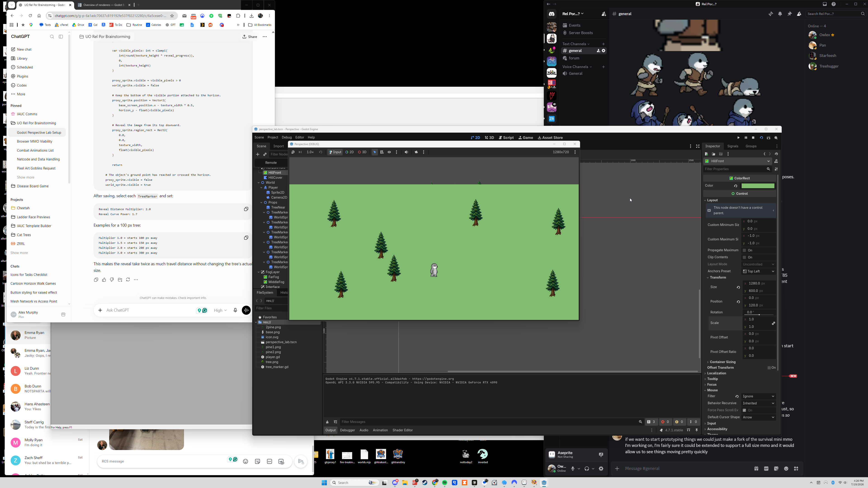The image size is (868, 488).
Task: Open the Godot inspector documentation (DOC) icon
Action: (x=776, y=161)
